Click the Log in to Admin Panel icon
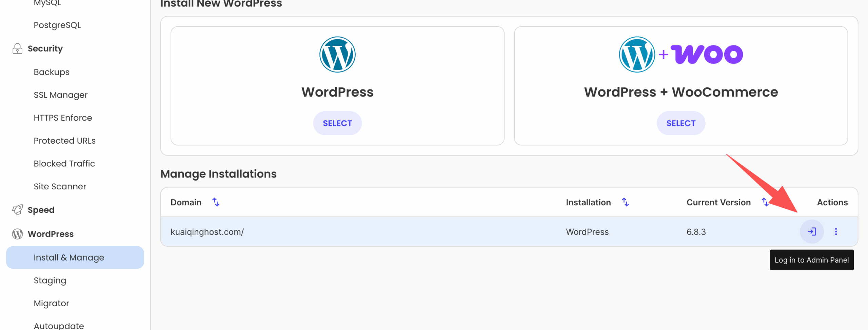The image size is (868, 330). pyautogui.click(x=811, y=232)
